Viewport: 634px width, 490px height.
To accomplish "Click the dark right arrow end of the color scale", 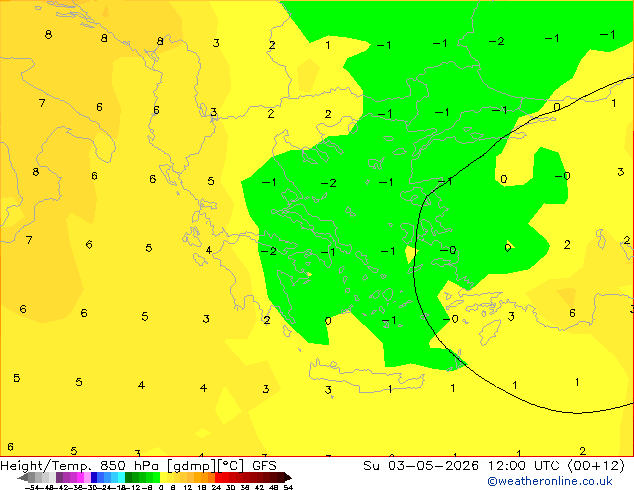I will tap(288, 477).
